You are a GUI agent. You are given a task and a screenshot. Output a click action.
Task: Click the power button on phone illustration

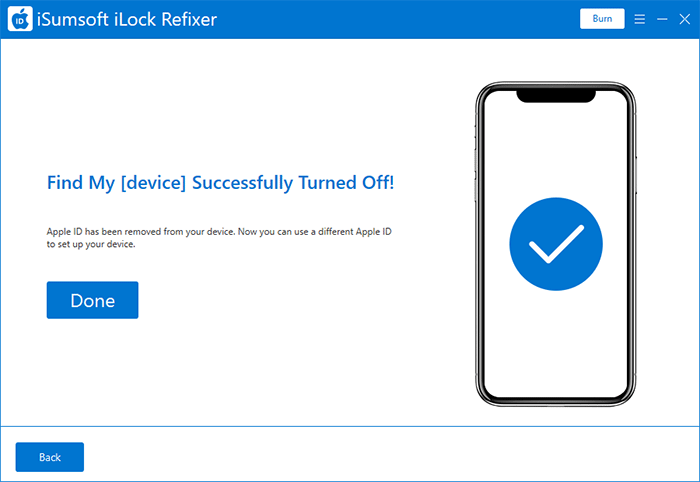[636, 175]
